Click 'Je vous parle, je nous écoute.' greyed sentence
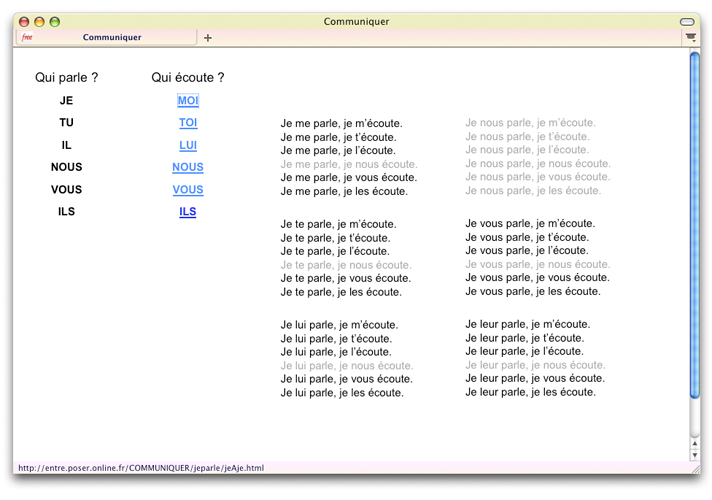The width and height of the screenshot is (712, 500). pyautogui.click(x=538, y=264)
